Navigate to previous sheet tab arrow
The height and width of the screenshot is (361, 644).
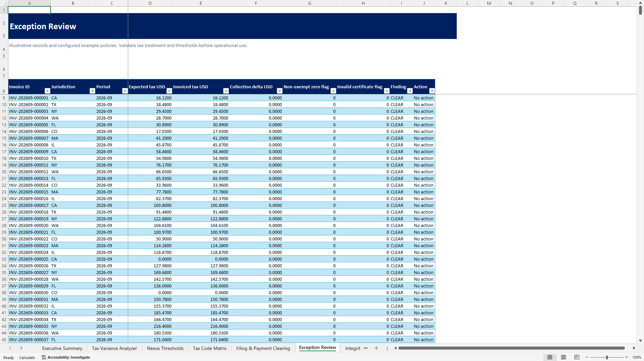coord(10,348)
